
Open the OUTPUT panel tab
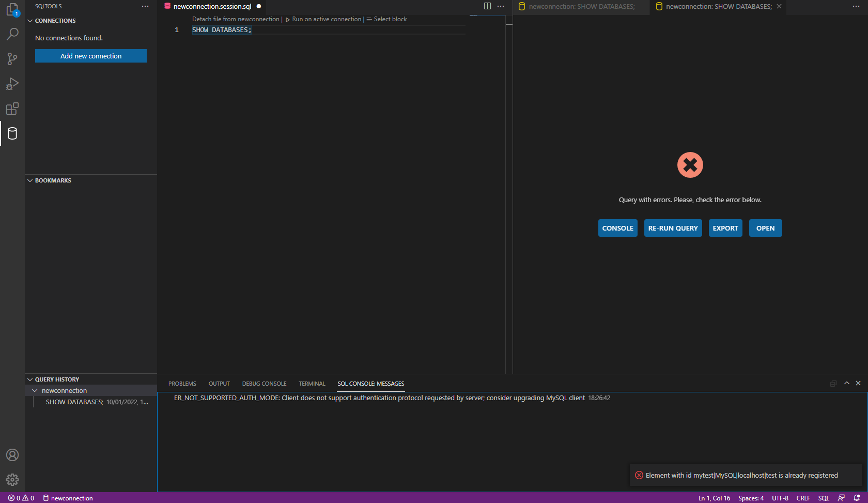(219, 384)
